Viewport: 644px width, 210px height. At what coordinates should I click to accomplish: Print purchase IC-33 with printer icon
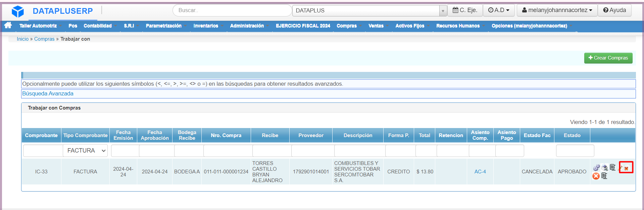(605, 167)
